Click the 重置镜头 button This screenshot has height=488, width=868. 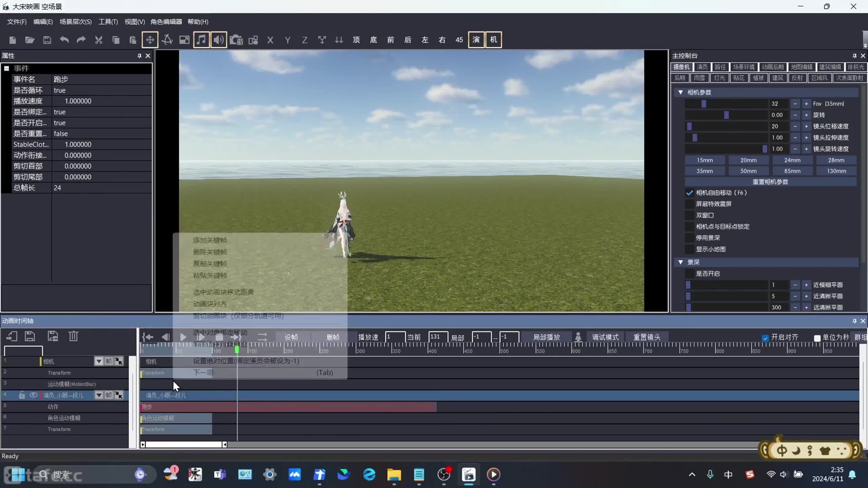[x=647, y=337]
